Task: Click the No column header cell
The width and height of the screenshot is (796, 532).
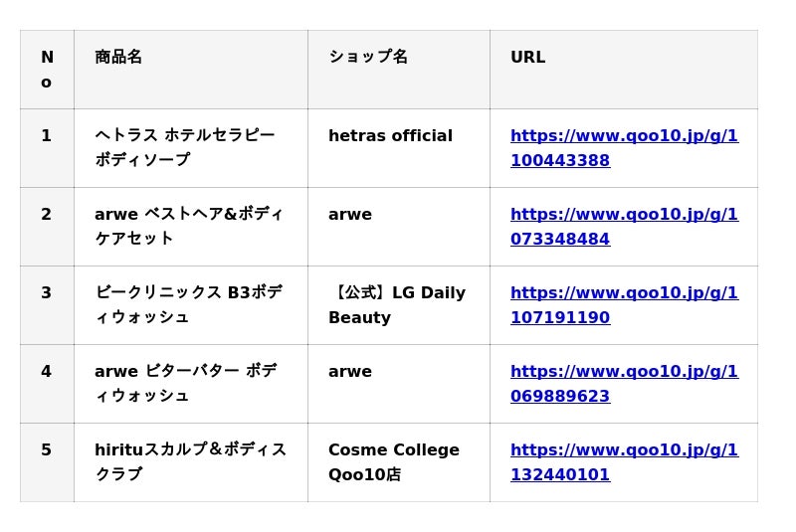Action: point(47,70)
